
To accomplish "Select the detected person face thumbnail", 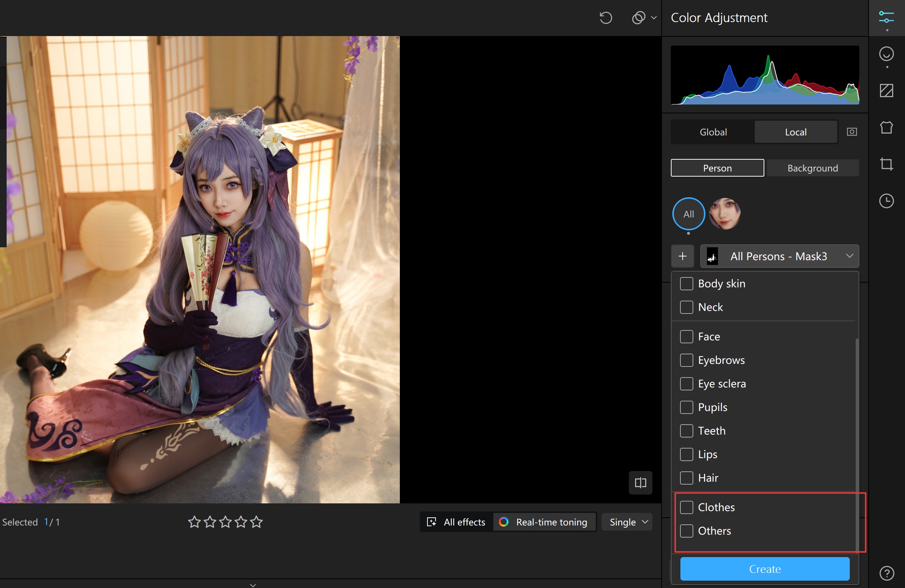I will click(725, 214).
